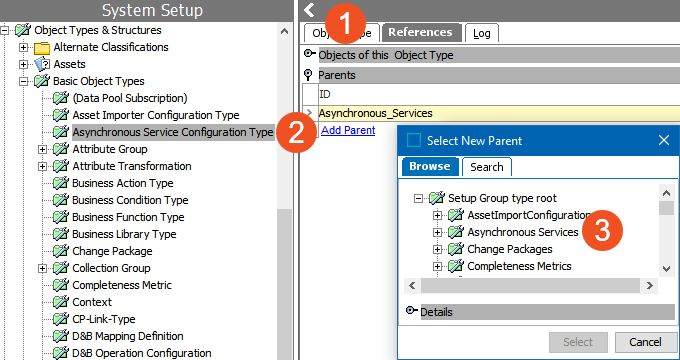Expand Asynchronous Services in parent browser
680x360 pixels.
(x=437, y=232)
